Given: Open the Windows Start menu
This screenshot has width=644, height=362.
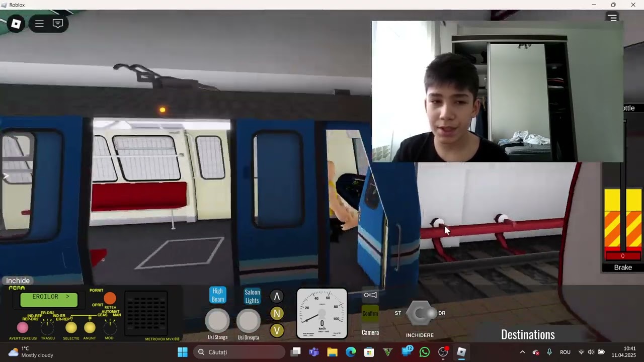Looking at the screenshot, I should coord(183,352).
